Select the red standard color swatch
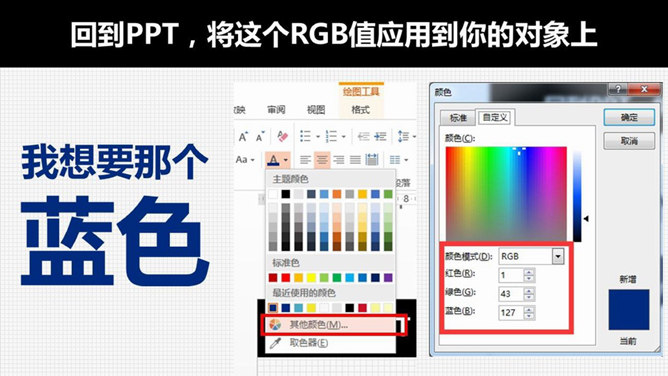 tap(286, 278)
